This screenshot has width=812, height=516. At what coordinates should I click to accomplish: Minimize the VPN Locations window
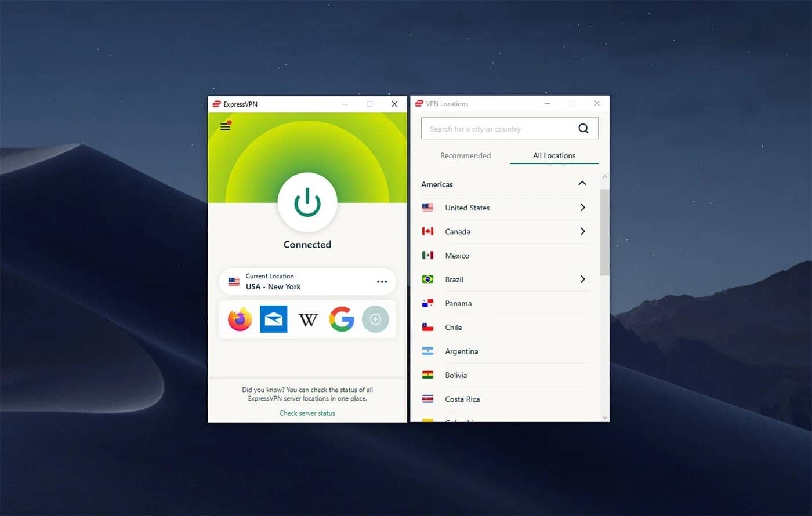(x=548, y=103)
